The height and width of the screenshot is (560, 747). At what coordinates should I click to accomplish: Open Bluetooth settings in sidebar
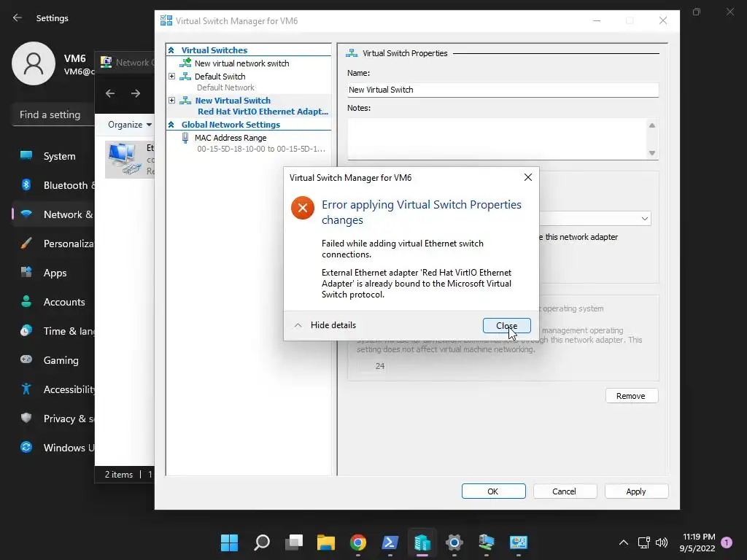(53, 185)
